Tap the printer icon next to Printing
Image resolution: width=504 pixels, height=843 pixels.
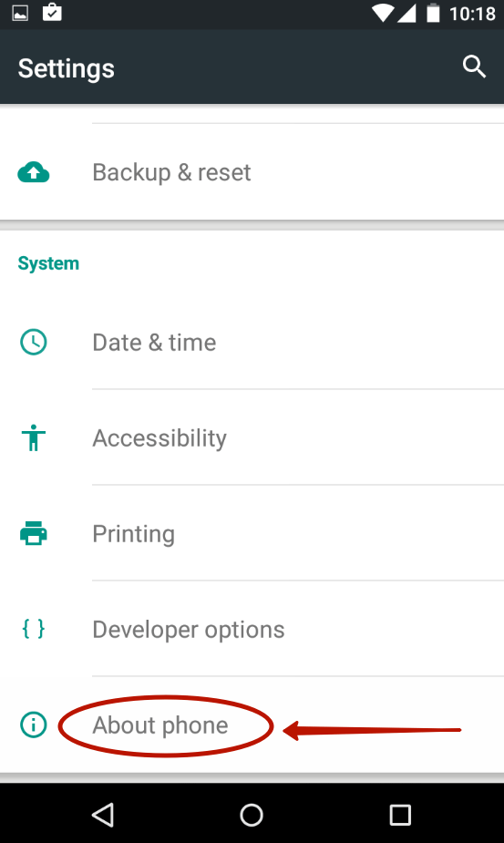click(34, 533)
